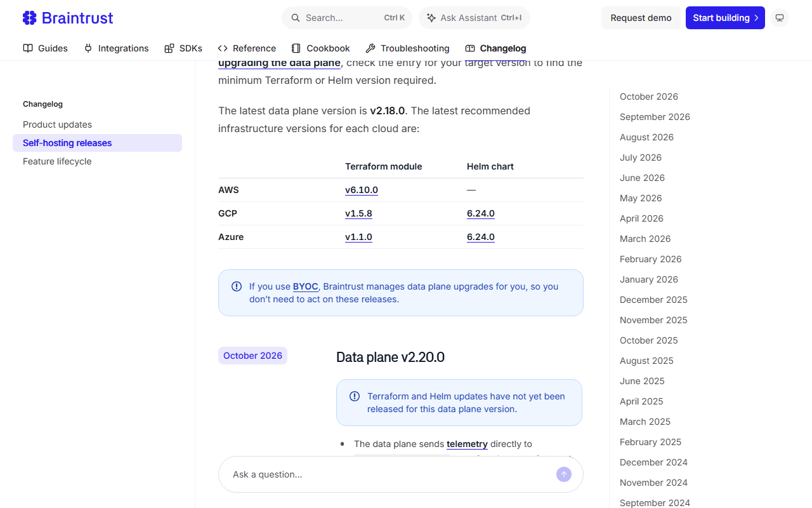Click the Cookbook notebook icon
This screenshot has height=508, width=812.
(296, 48)
